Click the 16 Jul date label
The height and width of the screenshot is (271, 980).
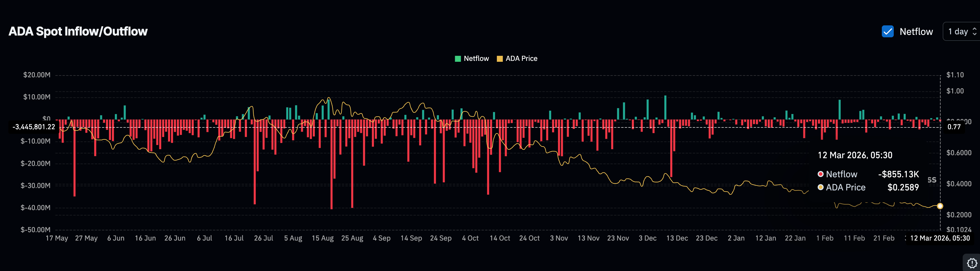coord(234,238)
